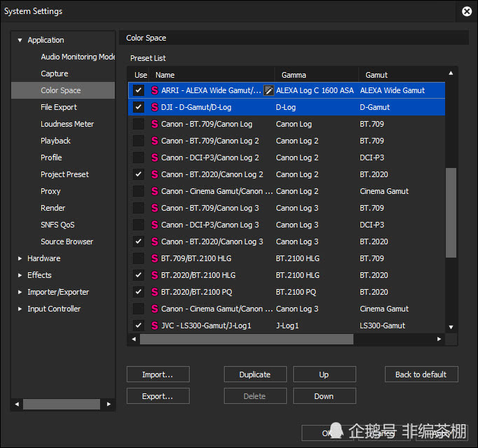The height and width of the screenshot is (448, 478).
Task: Click the S icon beside DJI D-Gamut/D-Log
Action: click(155, 107)
